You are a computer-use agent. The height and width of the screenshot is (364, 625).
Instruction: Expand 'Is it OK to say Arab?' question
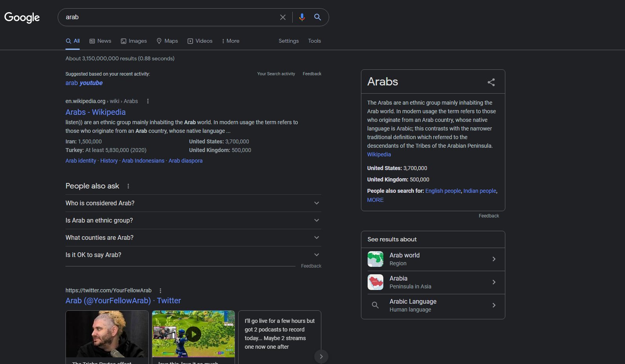click(193, 255)
